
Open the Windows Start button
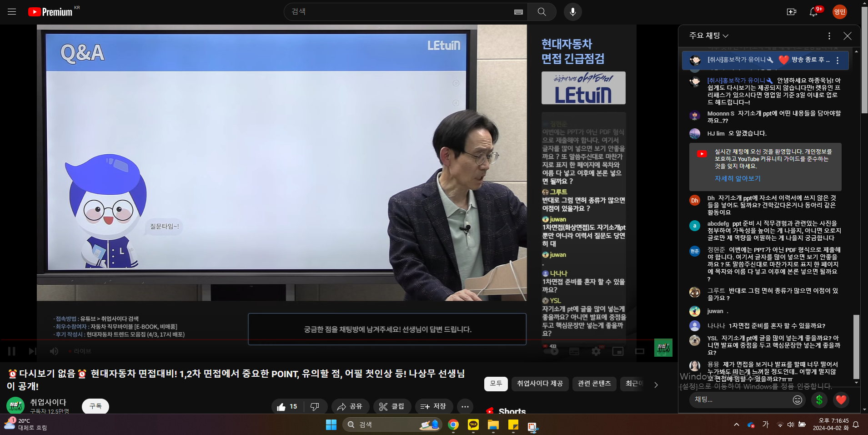[x=331, y=425]
